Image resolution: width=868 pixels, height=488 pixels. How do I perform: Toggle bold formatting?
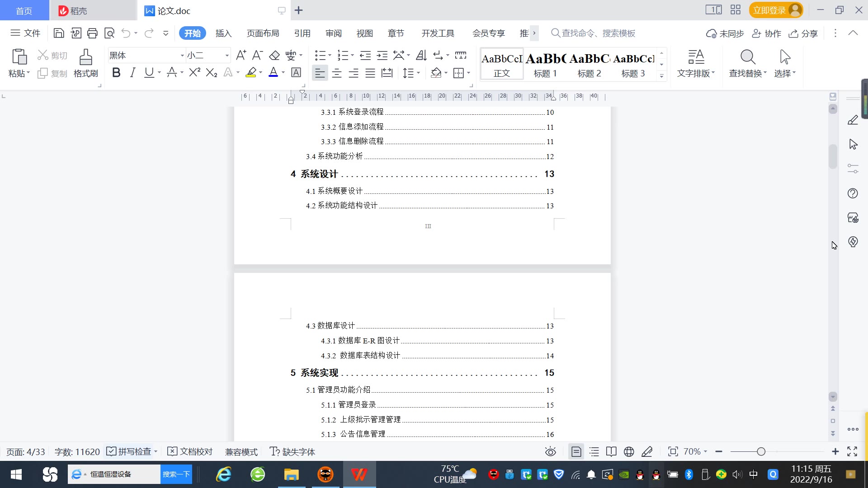click(x=116, y=72)
